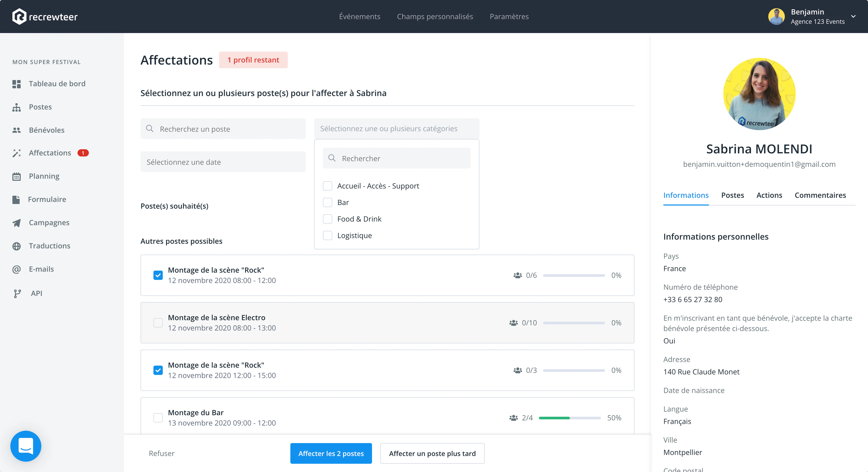Click the Affecter les 2 postes button
Viewport: 868px width, 472px height.
[x=331, y=453]
